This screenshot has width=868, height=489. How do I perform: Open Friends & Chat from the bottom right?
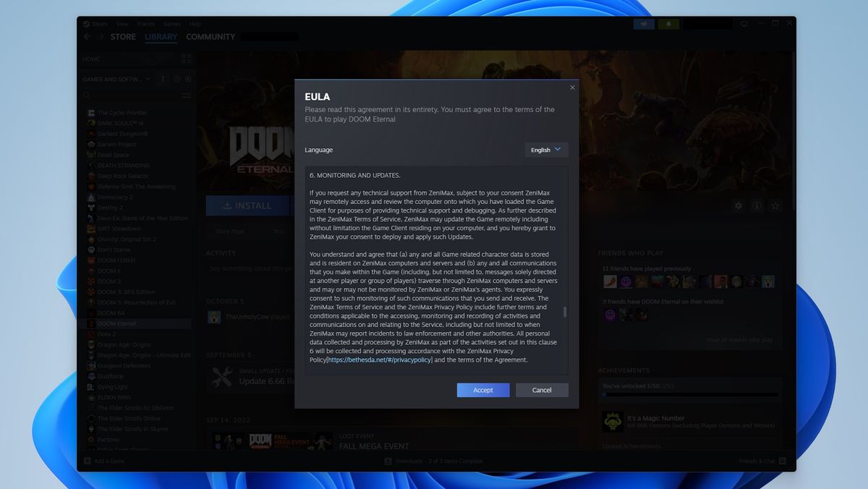click(x=762, y=461)
